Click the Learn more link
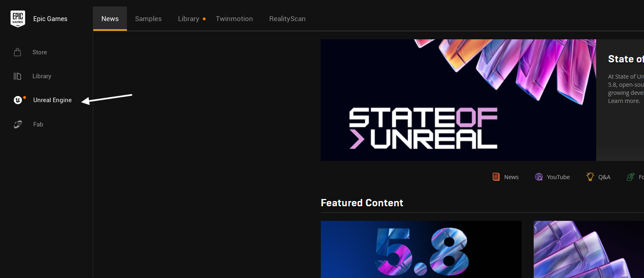 (x=624, y=101)
